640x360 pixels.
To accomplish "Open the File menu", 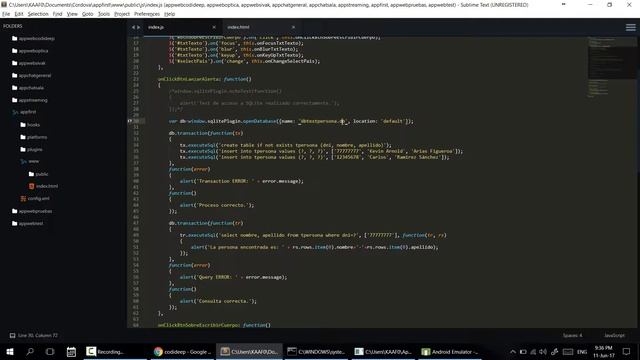I will [6, 14].
